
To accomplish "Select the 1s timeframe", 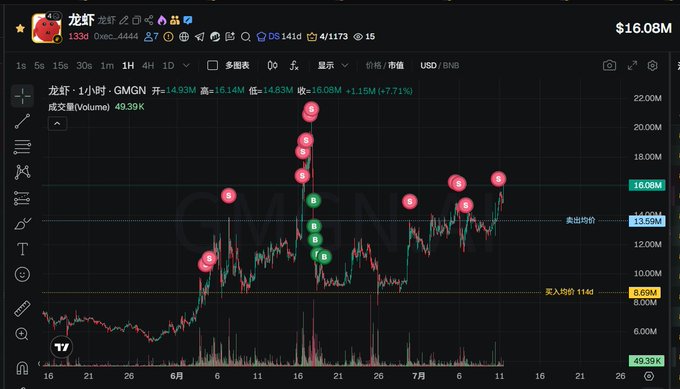I will pos(21,65).
